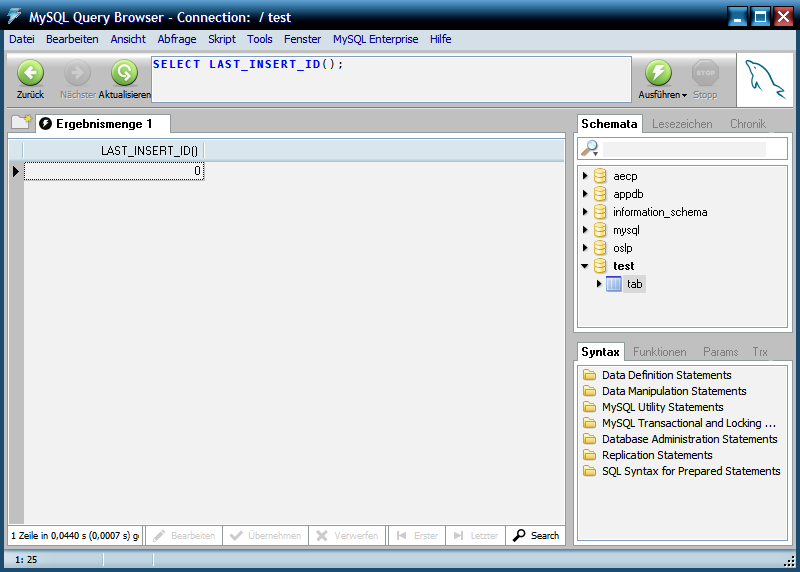Click the Verwerfen button
The image size is (800, 572).
click(x=347, y=536)
